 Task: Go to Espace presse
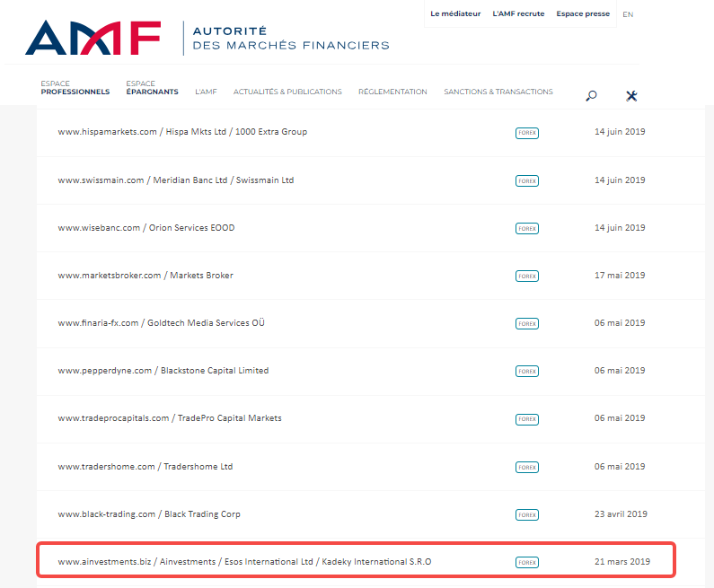582,14
